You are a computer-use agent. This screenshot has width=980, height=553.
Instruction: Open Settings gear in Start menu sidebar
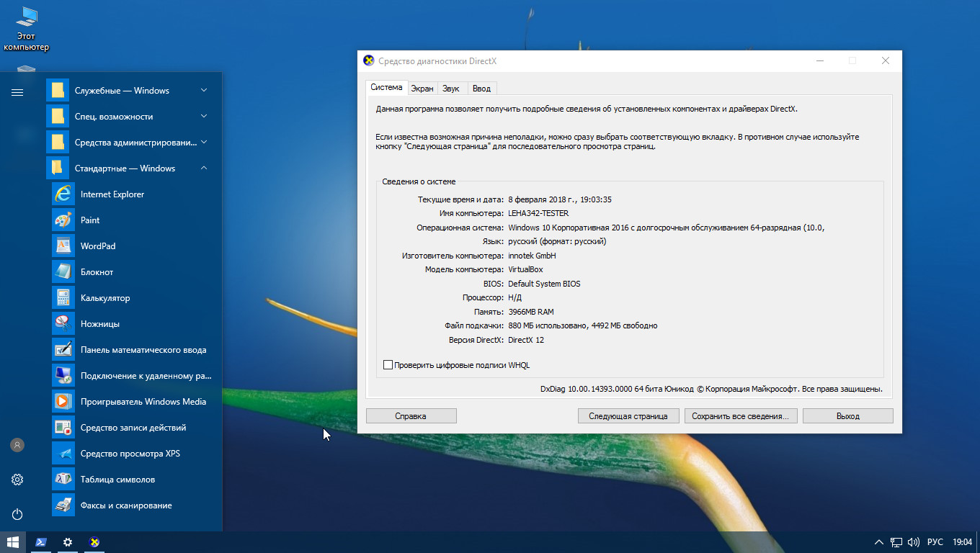point(17,480)
